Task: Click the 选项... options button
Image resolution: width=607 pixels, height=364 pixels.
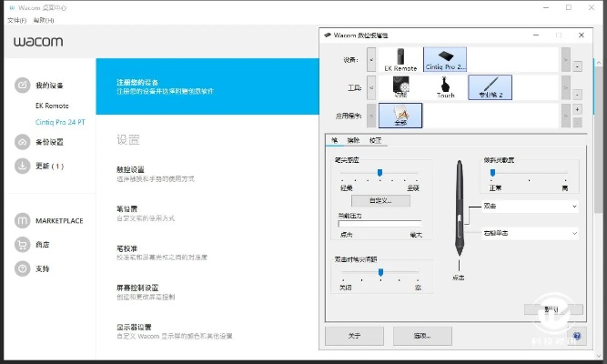Action: tap(422, 336)
